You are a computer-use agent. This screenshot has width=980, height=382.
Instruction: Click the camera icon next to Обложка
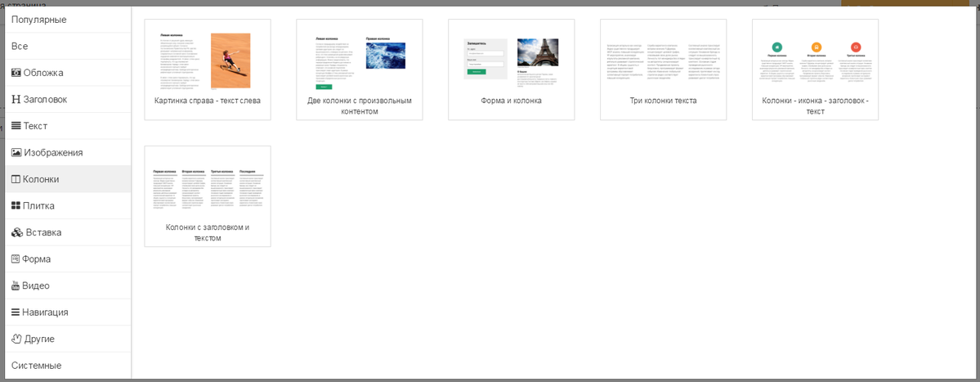(16, 73)
